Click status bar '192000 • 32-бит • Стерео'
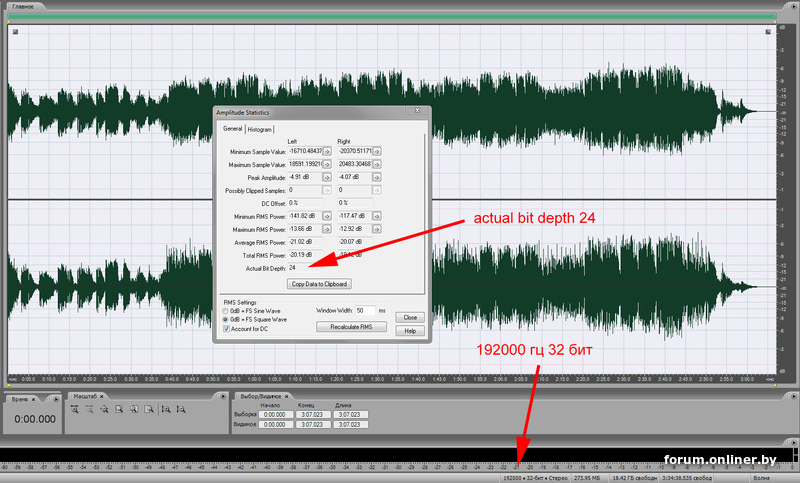The width and height of the screenshot is (800, 483). point(535,478)
